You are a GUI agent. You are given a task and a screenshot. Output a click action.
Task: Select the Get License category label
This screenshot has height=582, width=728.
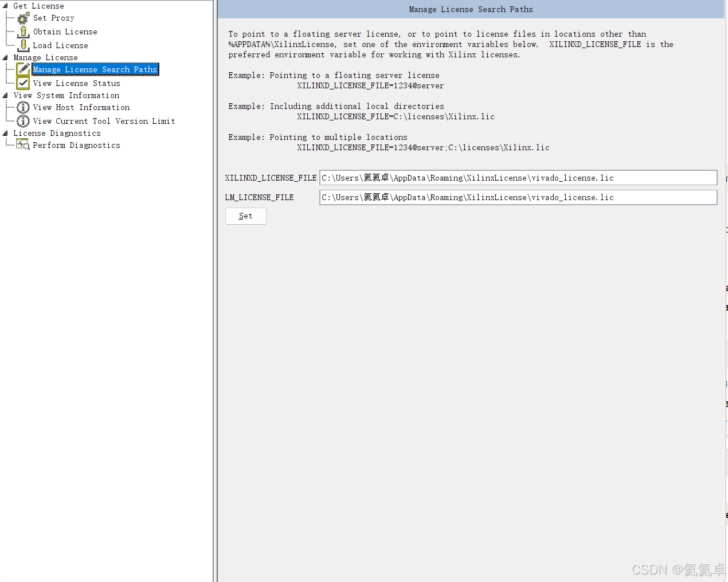pos(39,6)
